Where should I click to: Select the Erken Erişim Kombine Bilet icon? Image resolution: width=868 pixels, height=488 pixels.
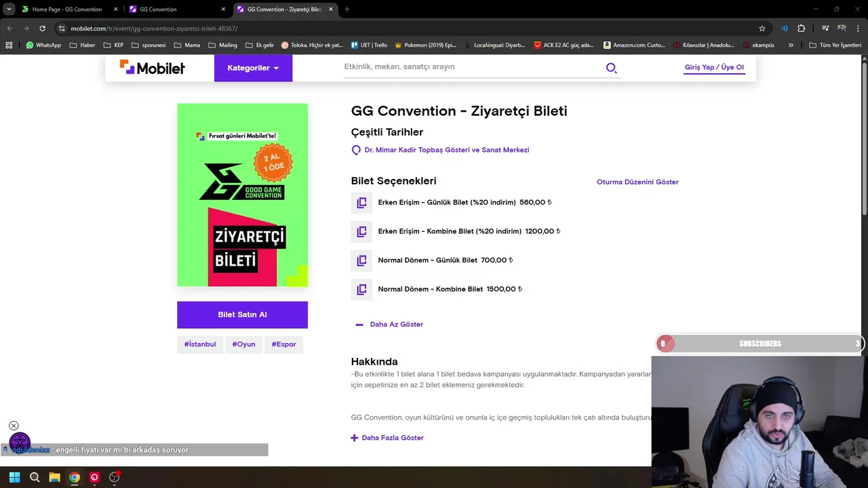[361, 232]
